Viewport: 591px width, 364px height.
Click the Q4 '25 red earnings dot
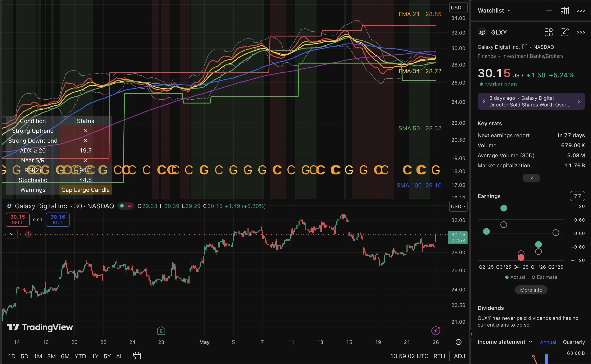click(x=521, y=258)
